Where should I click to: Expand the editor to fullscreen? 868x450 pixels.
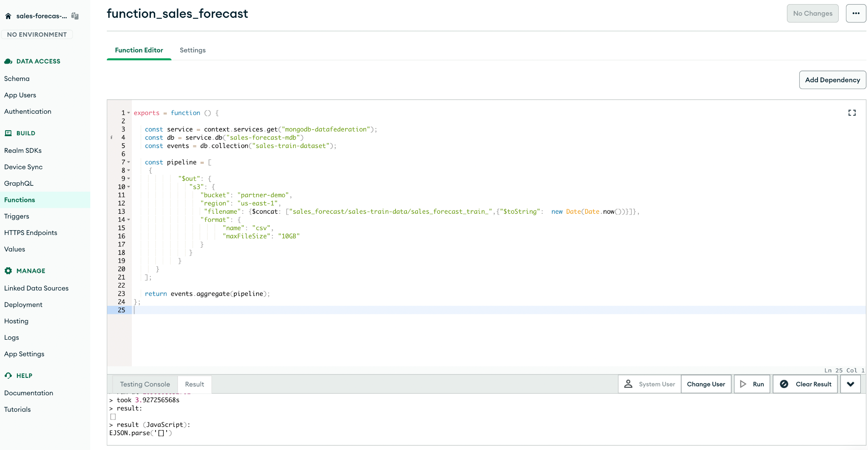pyautogui.click(x=852, y=113)
